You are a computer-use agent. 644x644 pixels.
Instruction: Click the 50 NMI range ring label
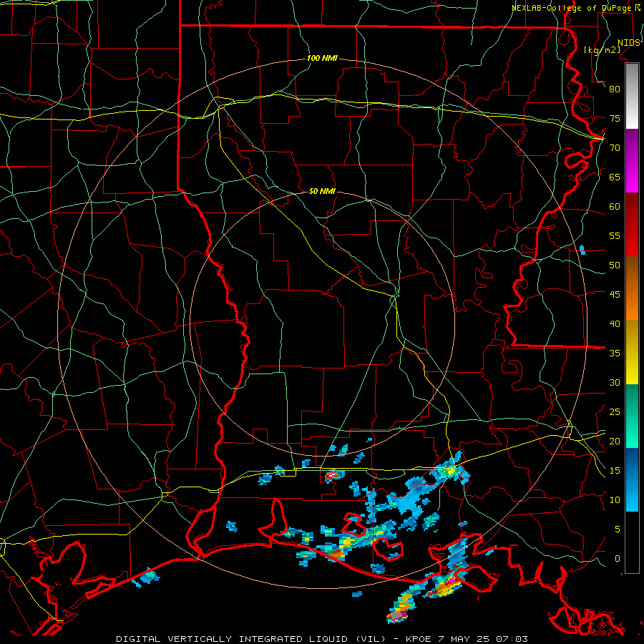tap(322, 191)
